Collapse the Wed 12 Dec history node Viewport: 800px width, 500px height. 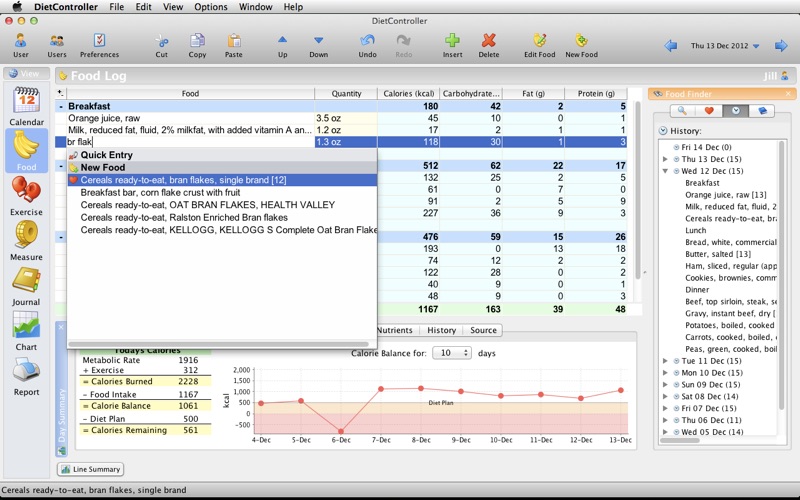pyautogui.click(x=665, y=171)
